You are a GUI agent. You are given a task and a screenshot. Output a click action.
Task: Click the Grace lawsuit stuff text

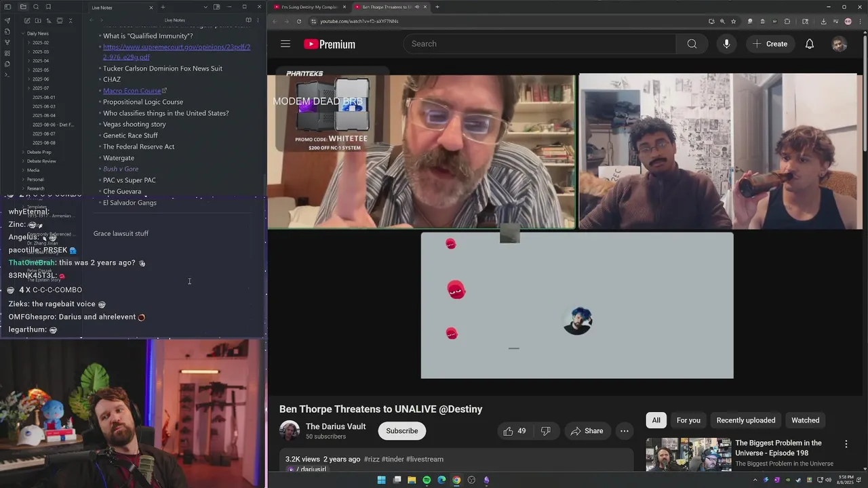point(121,233)
